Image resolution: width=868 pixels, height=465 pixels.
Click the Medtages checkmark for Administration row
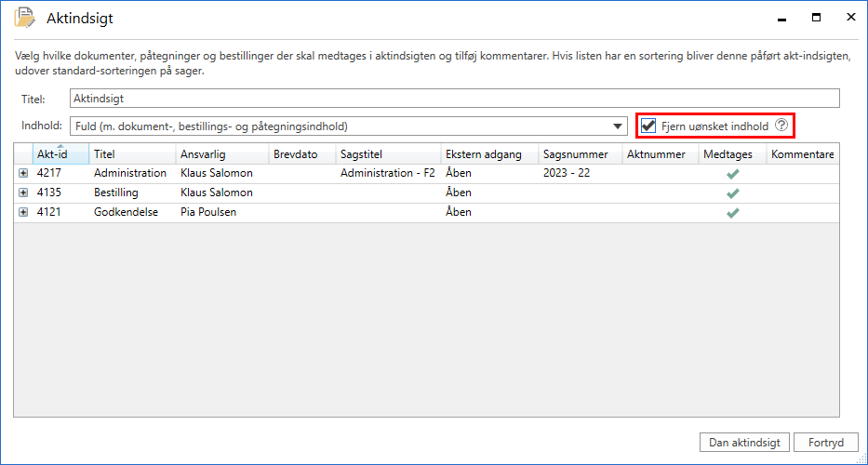[x=732, y=174]
